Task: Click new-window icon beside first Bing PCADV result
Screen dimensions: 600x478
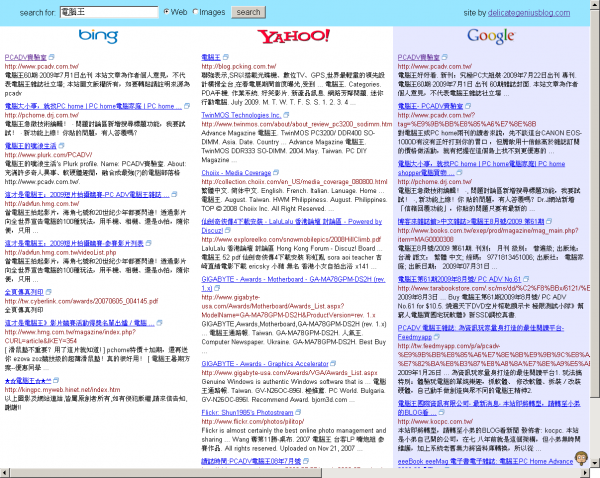Action: click(51, 59)
